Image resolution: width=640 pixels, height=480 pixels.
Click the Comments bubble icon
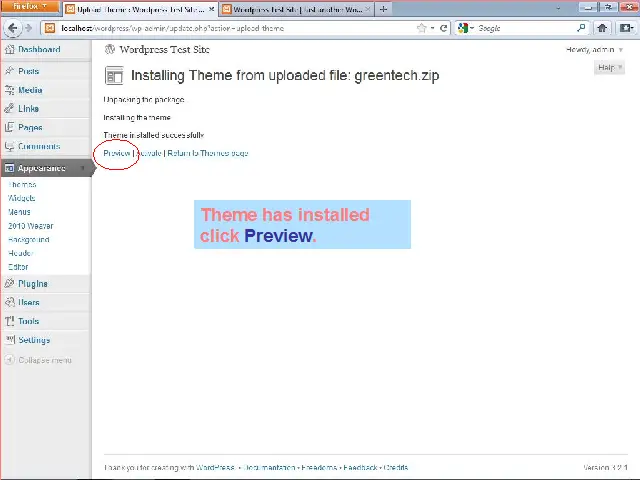click(x=9, y=146)
